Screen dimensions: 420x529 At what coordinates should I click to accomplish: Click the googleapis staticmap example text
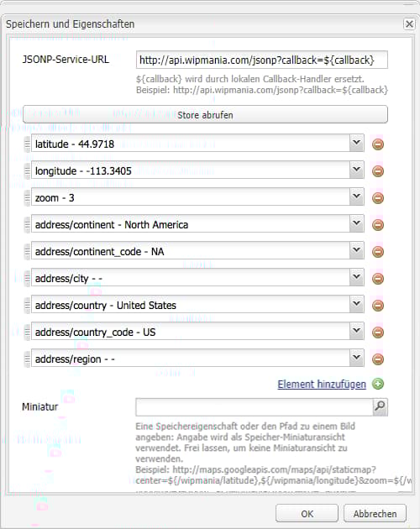[x=274, y=474]
